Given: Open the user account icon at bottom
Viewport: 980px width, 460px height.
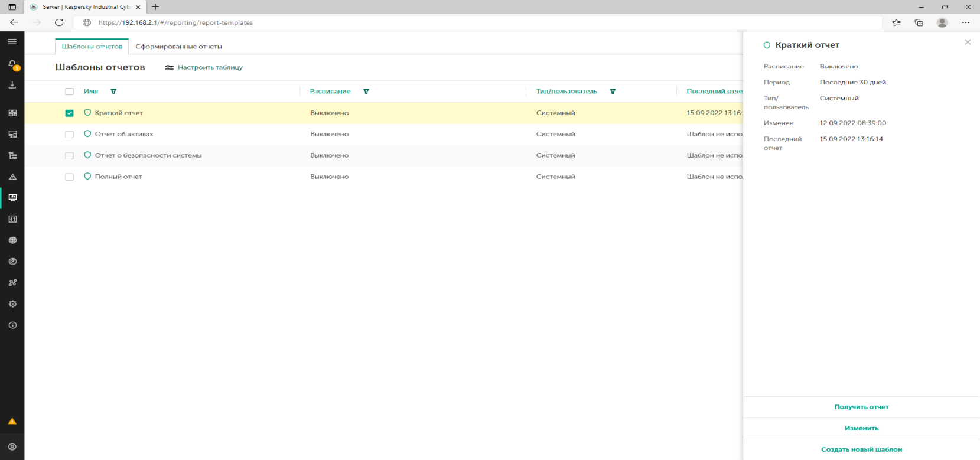Looking at the screenshot, I should click(x=12, y=447).
